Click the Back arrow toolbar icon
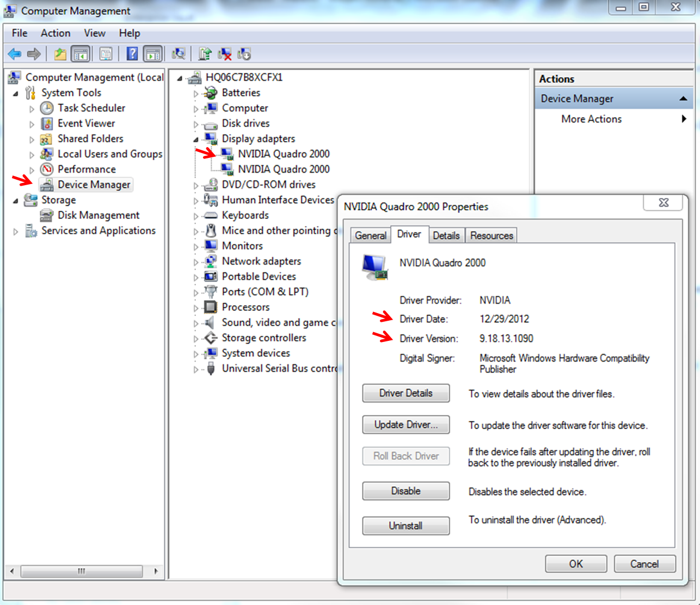Image resolution: width=700 pixels, height=605 pixels. pyautogui.click(x=15, y=54)
